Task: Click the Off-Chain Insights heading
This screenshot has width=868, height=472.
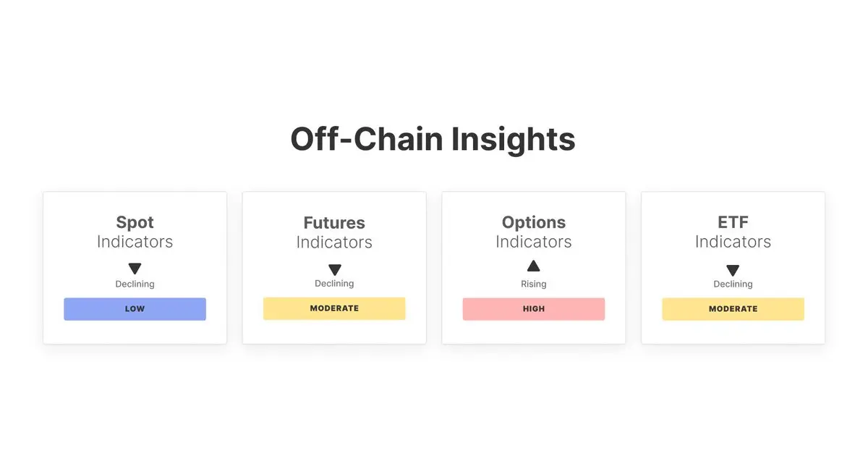Action: click(433, 139)
